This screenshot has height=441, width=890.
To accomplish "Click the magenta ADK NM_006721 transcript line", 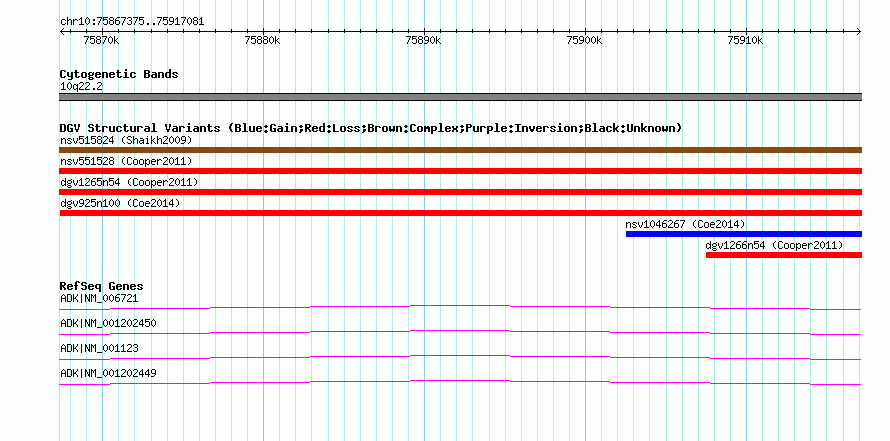I will [460, 308].
